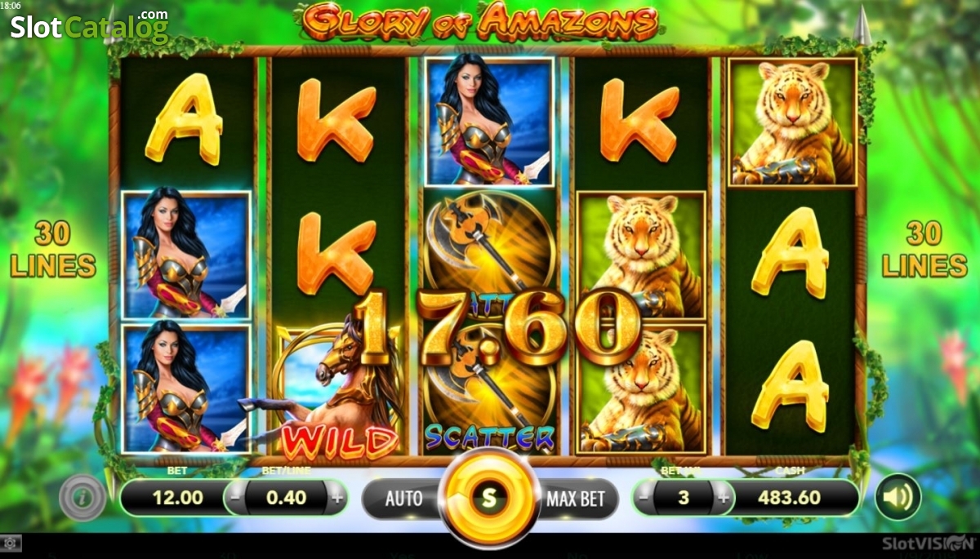Enable AUTO spin mode
Screen dimensions: 980x559
point(403,498)
